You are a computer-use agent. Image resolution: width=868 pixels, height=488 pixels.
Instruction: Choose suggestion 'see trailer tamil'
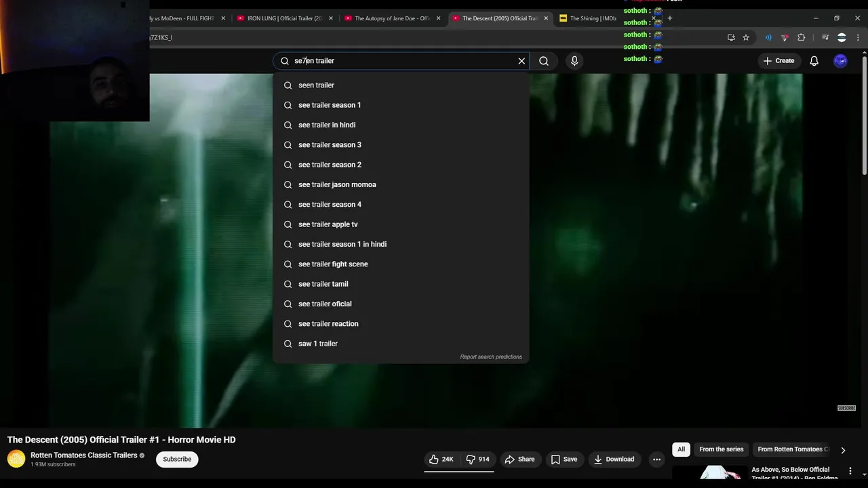401,284
